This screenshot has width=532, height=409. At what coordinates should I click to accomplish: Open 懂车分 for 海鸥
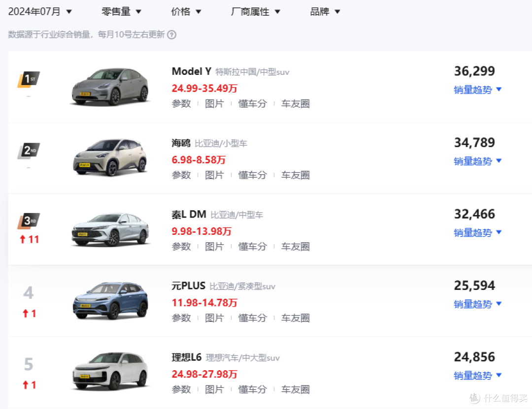coord(252,175)
